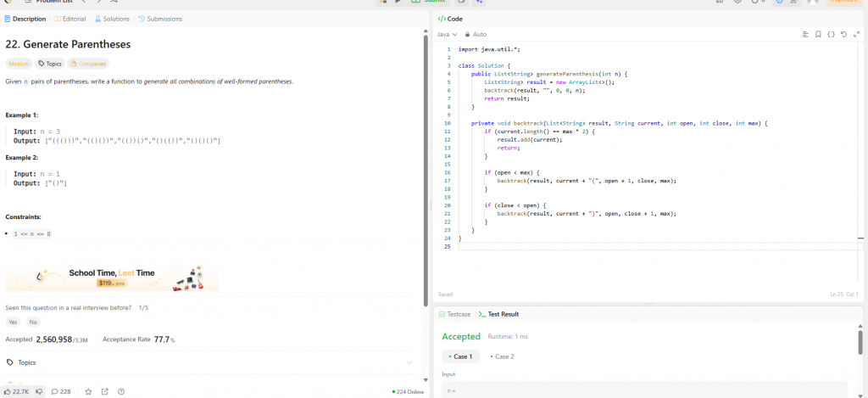
Task: Click the 'Example 1:' heading
Action: pyautogui.click(x=21, y=115)
